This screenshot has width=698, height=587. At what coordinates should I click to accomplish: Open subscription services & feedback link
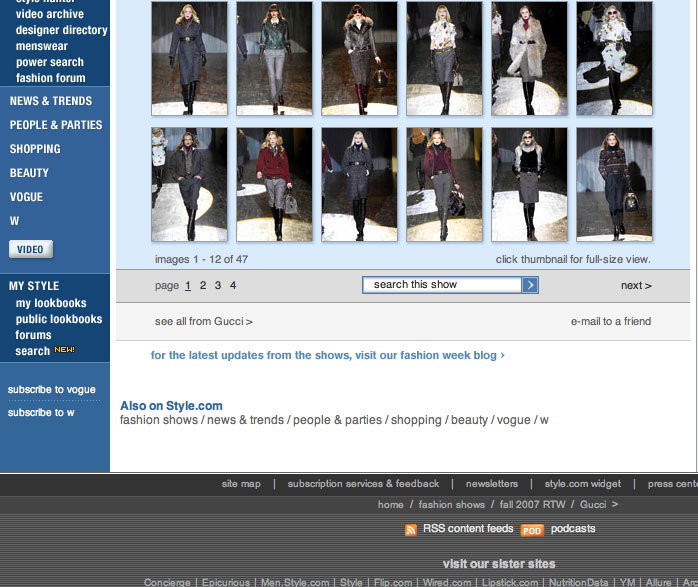click(363, 484)
